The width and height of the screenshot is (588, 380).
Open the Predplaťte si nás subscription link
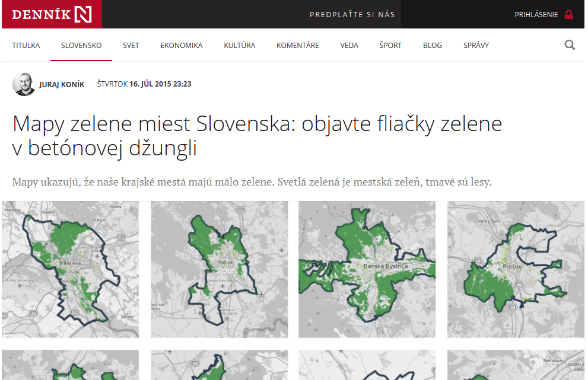click(352, 15)
